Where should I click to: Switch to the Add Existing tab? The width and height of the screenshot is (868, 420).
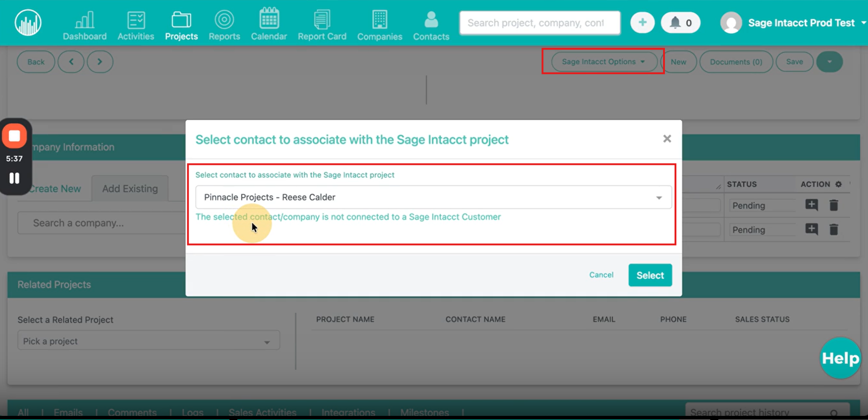pos(130,189)
